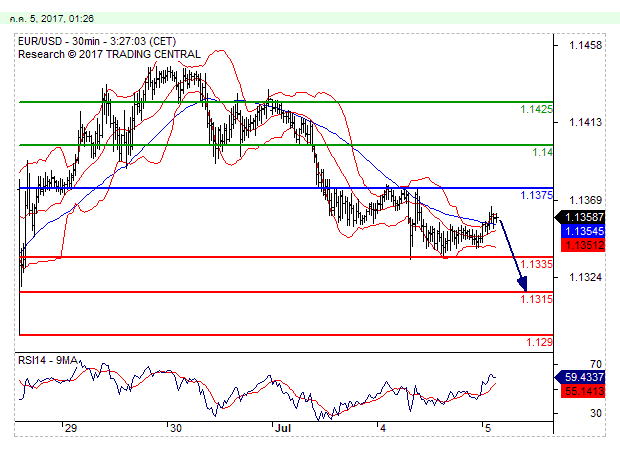Click the blue 59.4337 RSI value tag
This screenshot has width=620, height=451.
(580, 377)
